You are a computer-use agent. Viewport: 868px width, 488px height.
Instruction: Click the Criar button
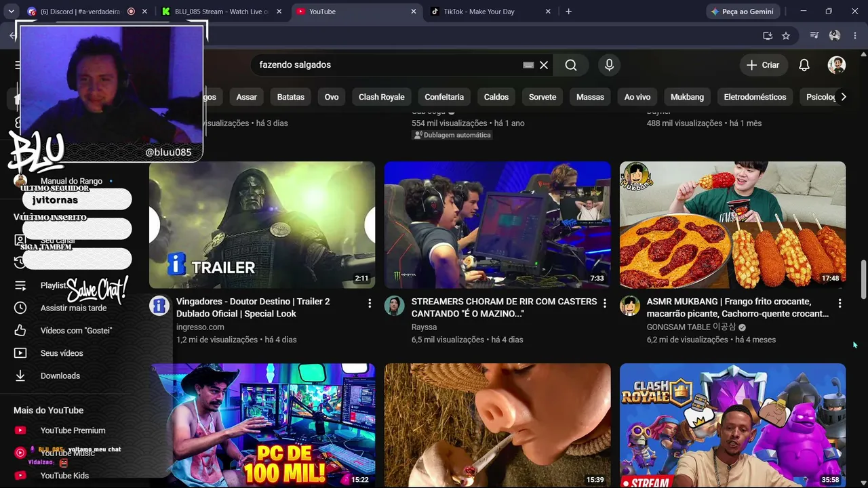[763, 65]
